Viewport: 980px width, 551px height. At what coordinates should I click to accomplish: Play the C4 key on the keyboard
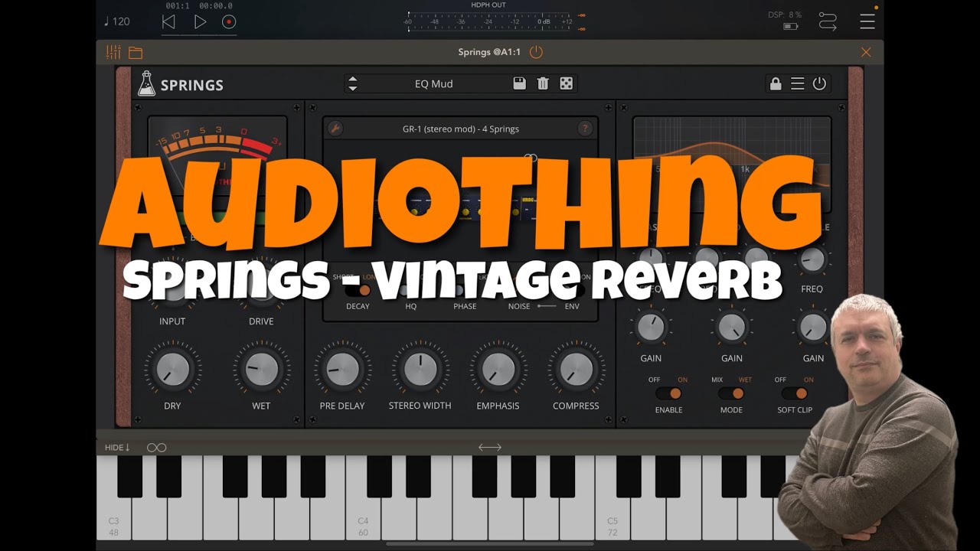(363, 518)
